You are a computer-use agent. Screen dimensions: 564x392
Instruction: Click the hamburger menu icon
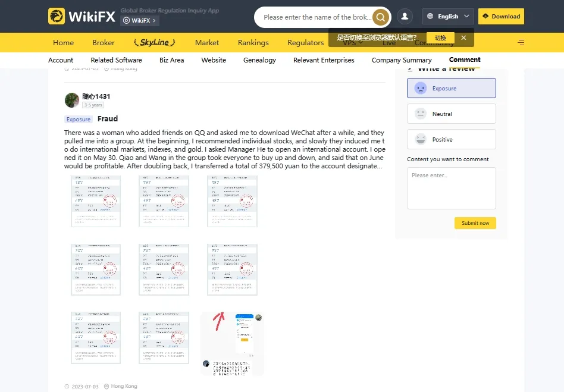[521, 42]
